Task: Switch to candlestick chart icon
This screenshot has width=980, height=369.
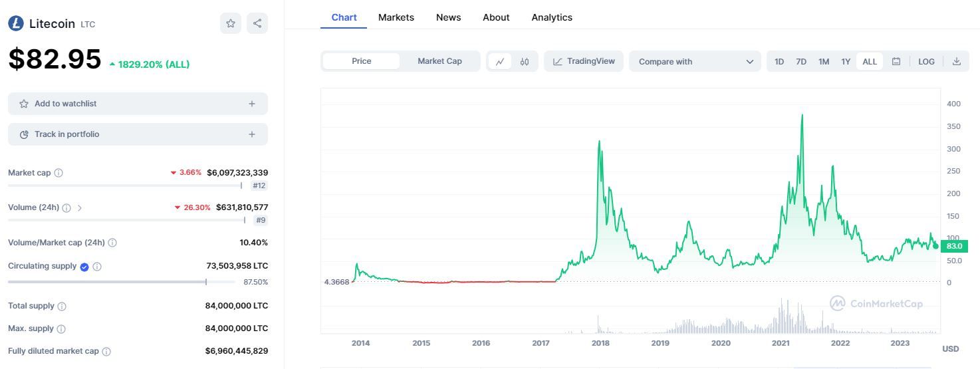Action: click(x=525, y=62)
